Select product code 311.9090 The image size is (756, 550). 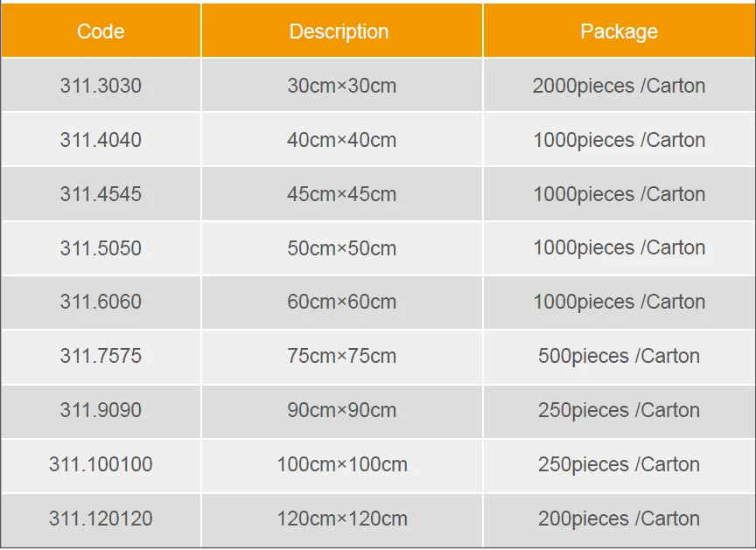point(101,410)
